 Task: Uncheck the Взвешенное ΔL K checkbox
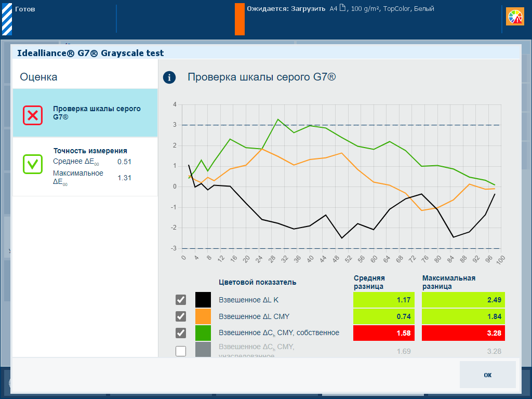tap(181, 300)
